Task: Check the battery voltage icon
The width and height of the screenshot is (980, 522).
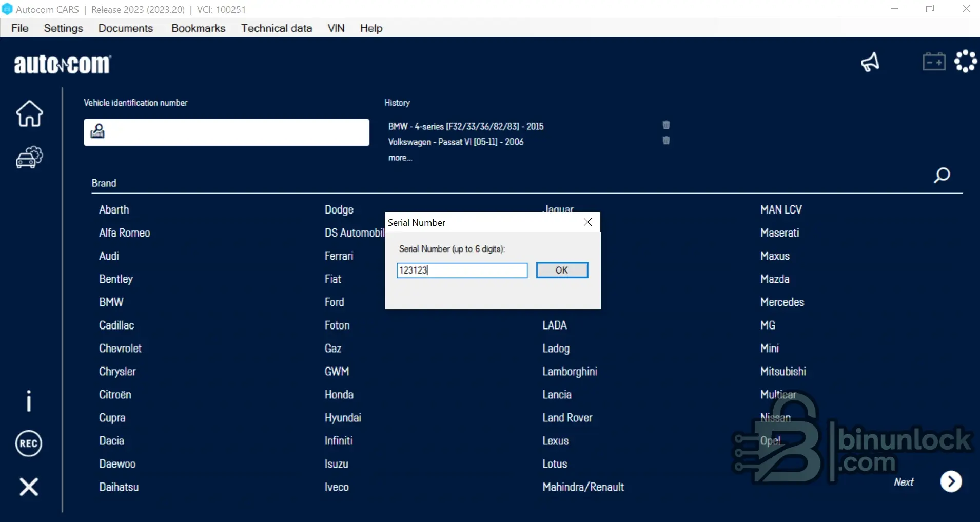Action: click(x=934, y=62)
